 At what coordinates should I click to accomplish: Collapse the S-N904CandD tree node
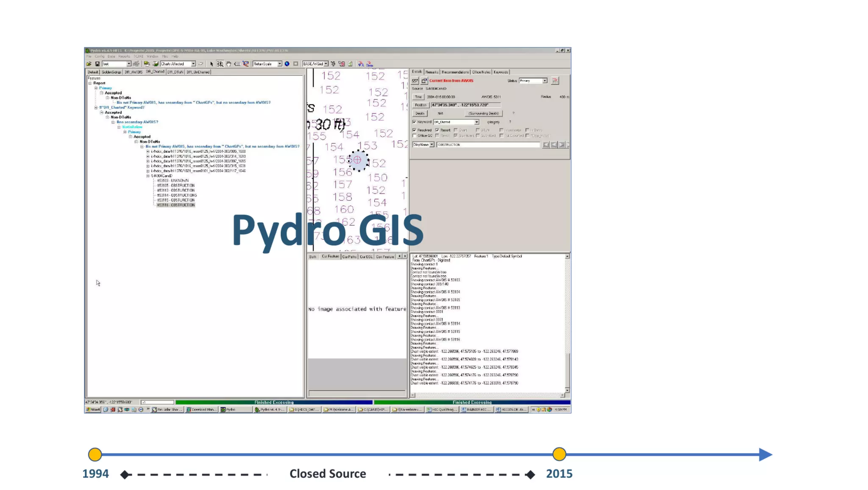(148, 176)
